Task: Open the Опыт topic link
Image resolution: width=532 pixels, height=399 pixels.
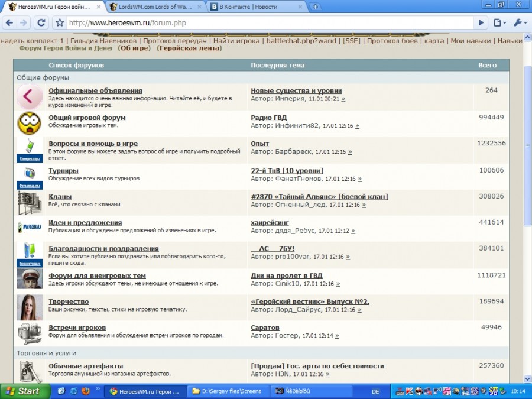Action: point(260,144)
